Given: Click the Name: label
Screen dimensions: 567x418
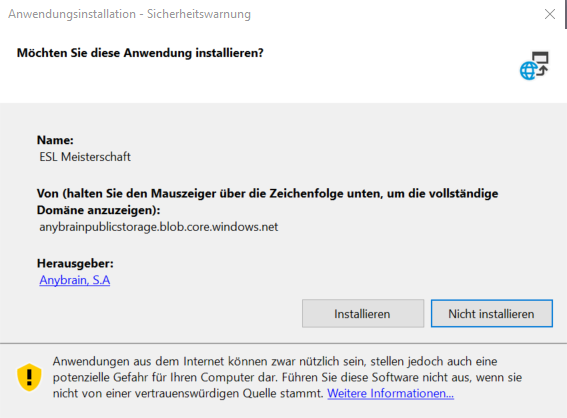Looking at the screenshot, I should point(55,140).
